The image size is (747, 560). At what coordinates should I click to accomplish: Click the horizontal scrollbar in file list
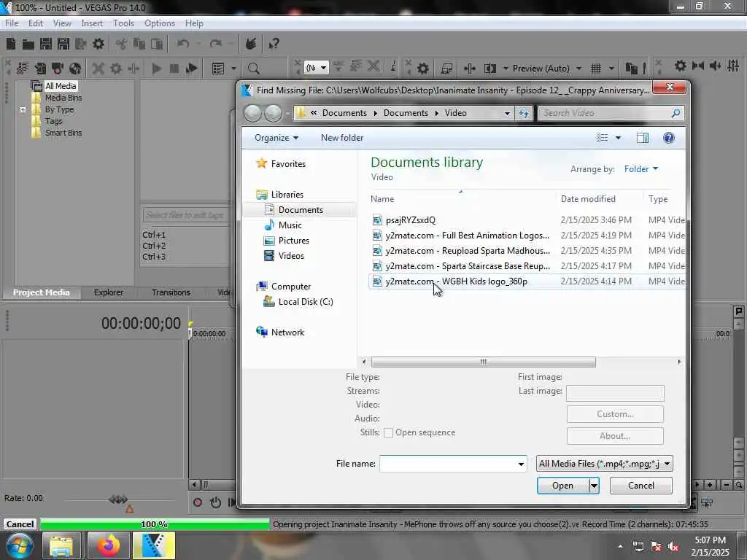click(x=483, y=362)
